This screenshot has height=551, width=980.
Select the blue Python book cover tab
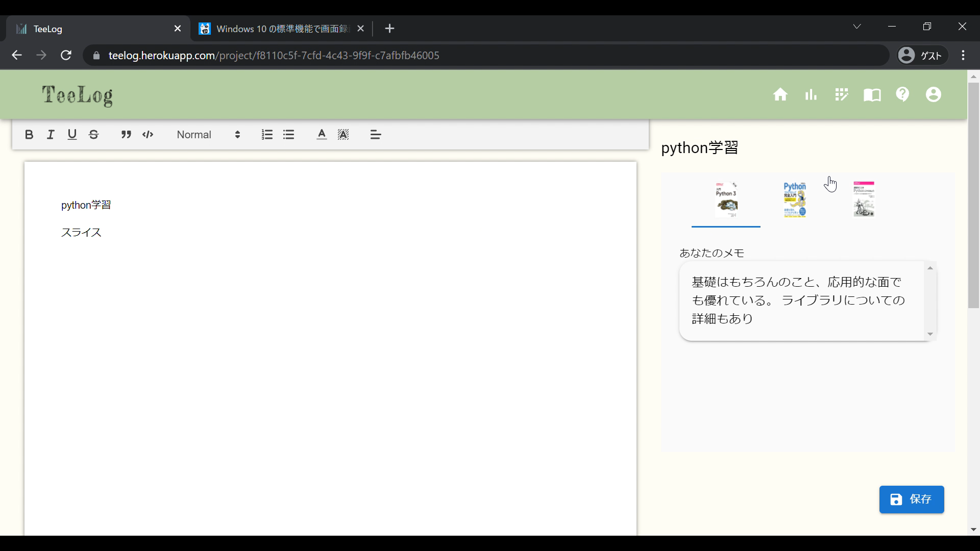click(795, 199)
